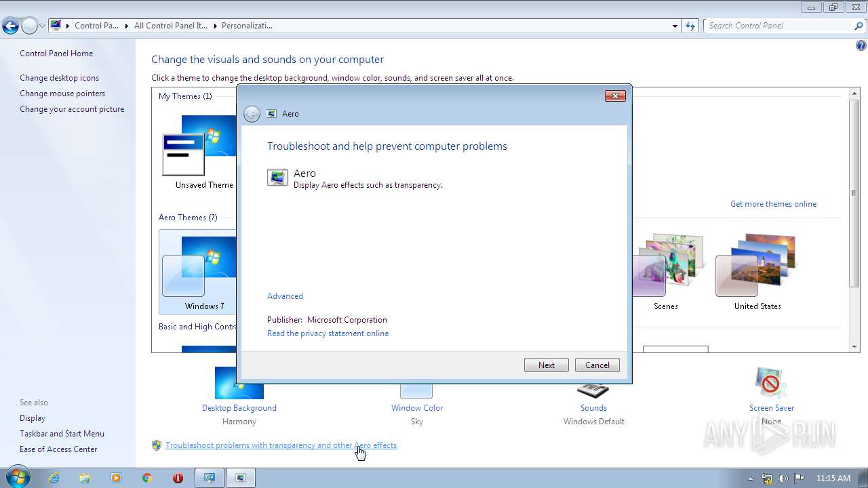Open Change mouse pointers

coord(62,94)
